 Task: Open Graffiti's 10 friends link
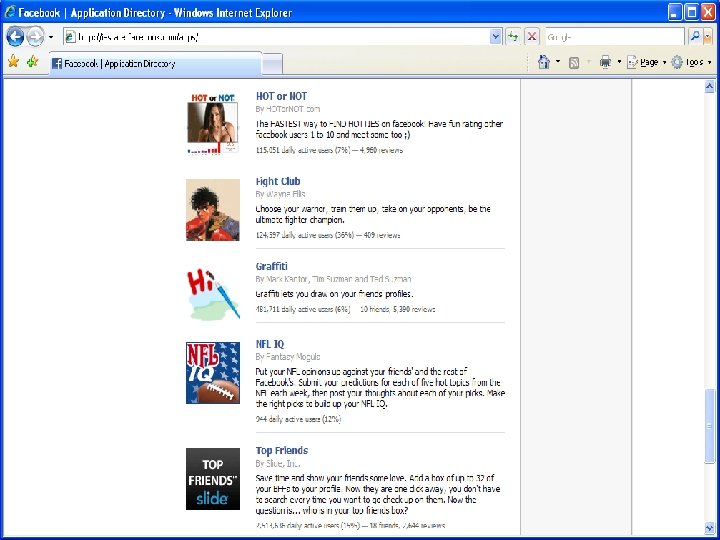click(x=374, y=309)
